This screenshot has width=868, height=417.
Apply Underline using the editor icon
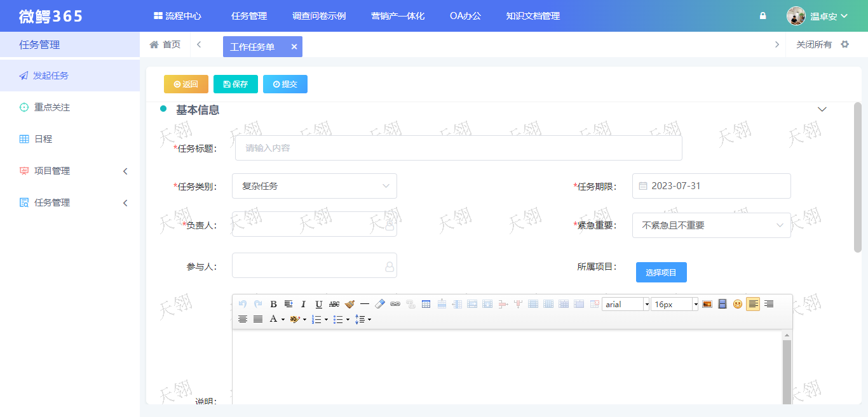point(318,304)
